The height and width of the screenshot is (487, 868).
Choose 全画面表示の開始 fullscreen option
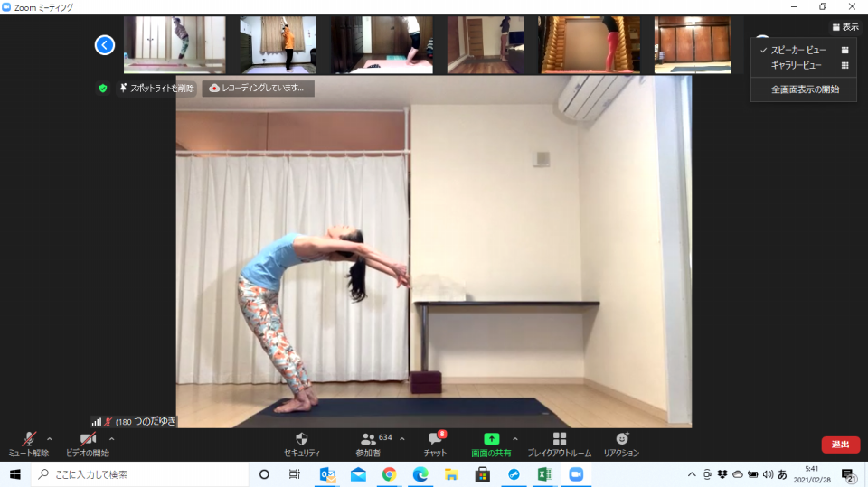[x=804, y=89]
